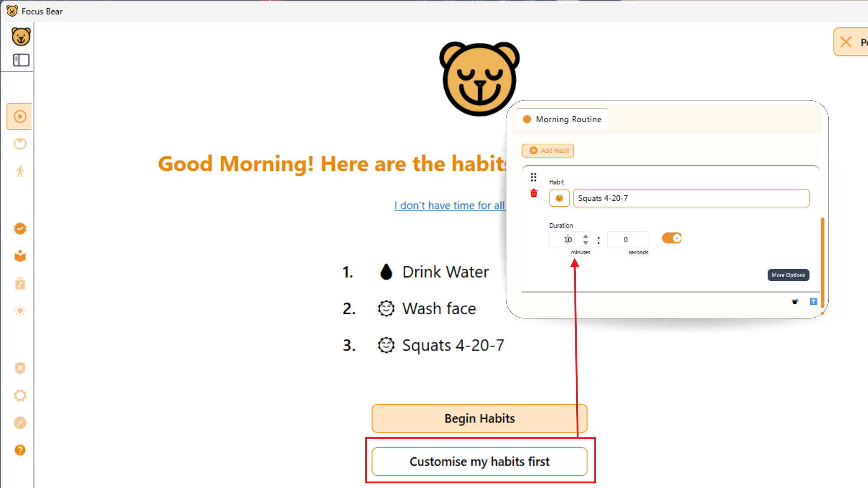Open movement breaks via walking person icon
The width and height of the screenshot is (868, 488).
tap(20, 171)
